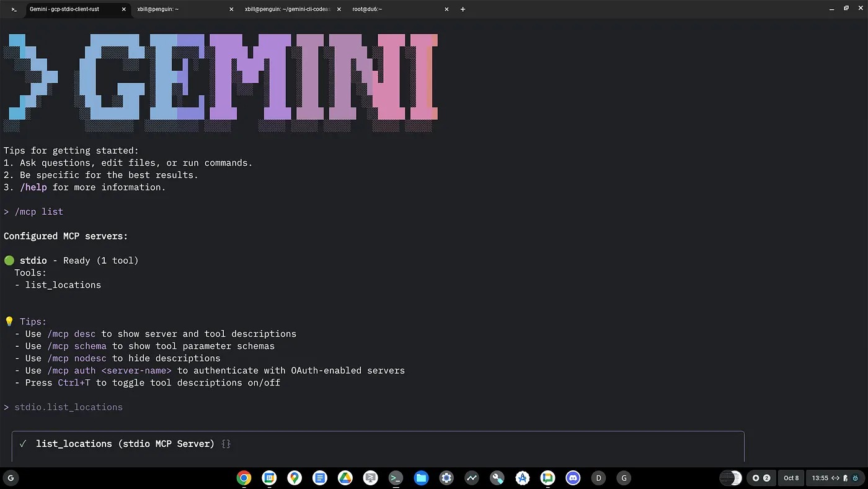Launch Google Calendar from the shelf
868x489 pixels.
point(269,478)
